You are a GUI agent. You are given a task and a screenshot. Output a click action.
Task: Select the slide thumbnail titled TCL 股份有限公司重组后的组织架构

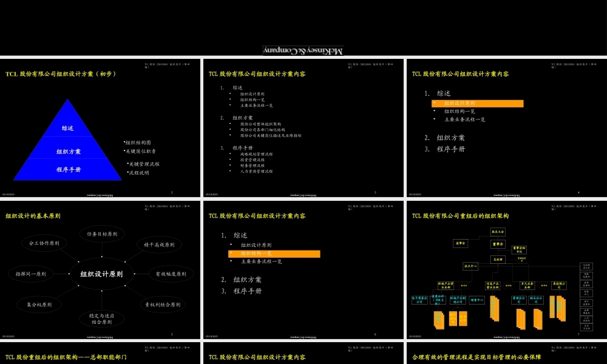click(507, 269)
